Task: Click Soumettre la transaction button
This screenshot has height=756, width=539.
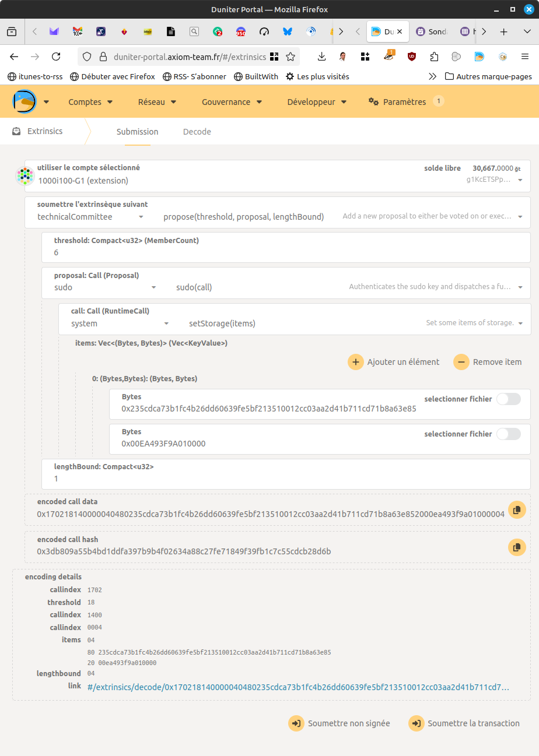Action: 465,723
